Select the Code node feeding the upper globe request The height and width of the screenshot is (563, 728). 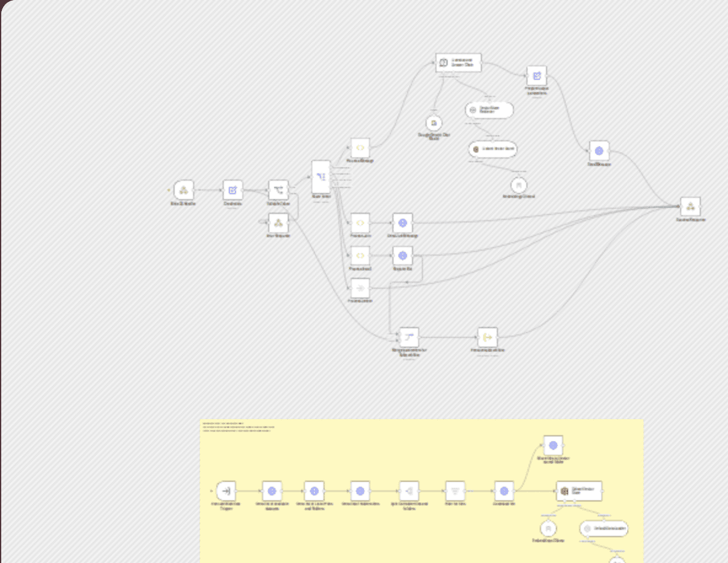point(360,222)
